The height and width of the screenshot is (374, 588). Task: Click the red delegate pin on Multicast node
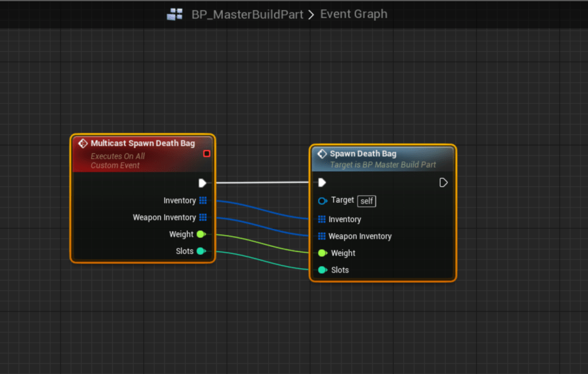tap(207, 153)
